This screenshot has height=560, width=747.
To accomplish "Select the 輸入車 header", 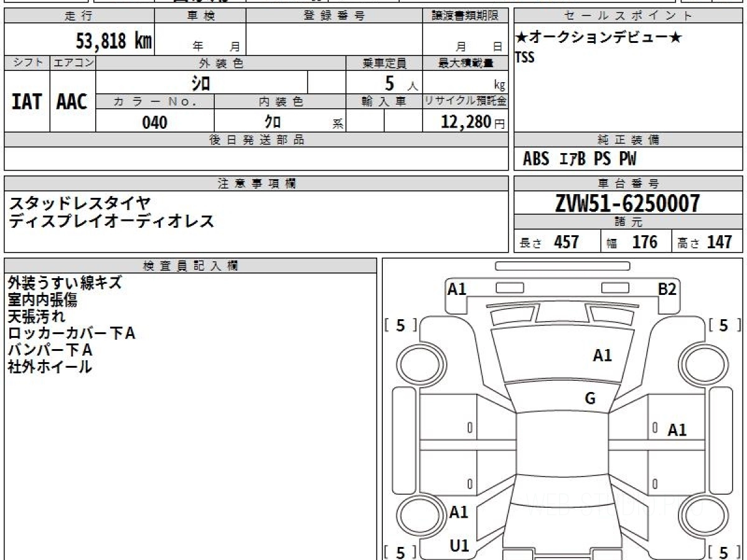I will [x=384, y=102].
